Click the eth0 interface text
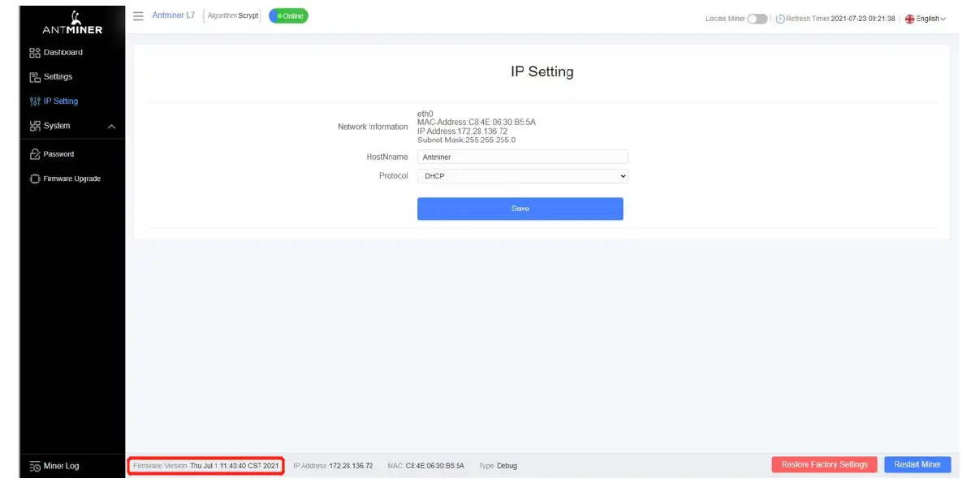 click(425, 114)
